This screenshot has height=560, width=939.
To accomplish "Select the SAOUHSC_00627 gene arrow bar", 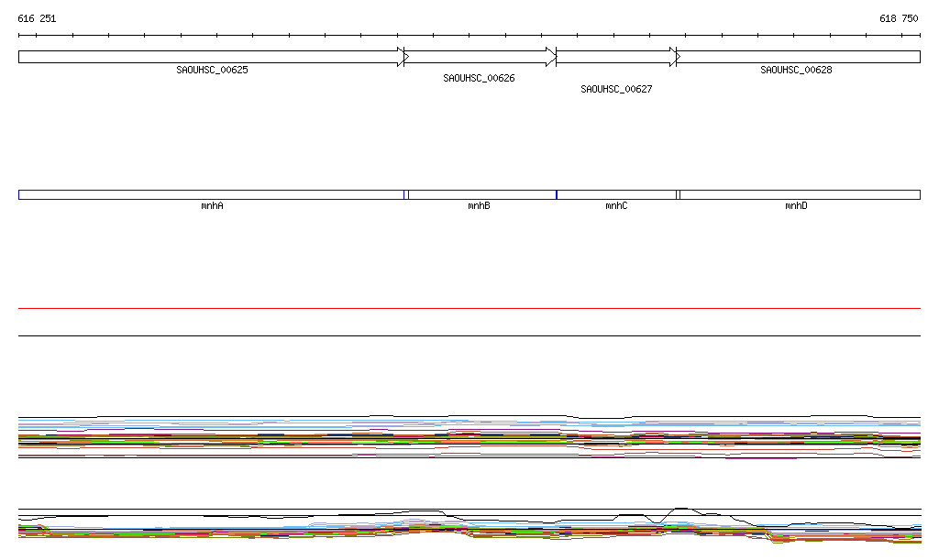I will click(x=613, y=57).
